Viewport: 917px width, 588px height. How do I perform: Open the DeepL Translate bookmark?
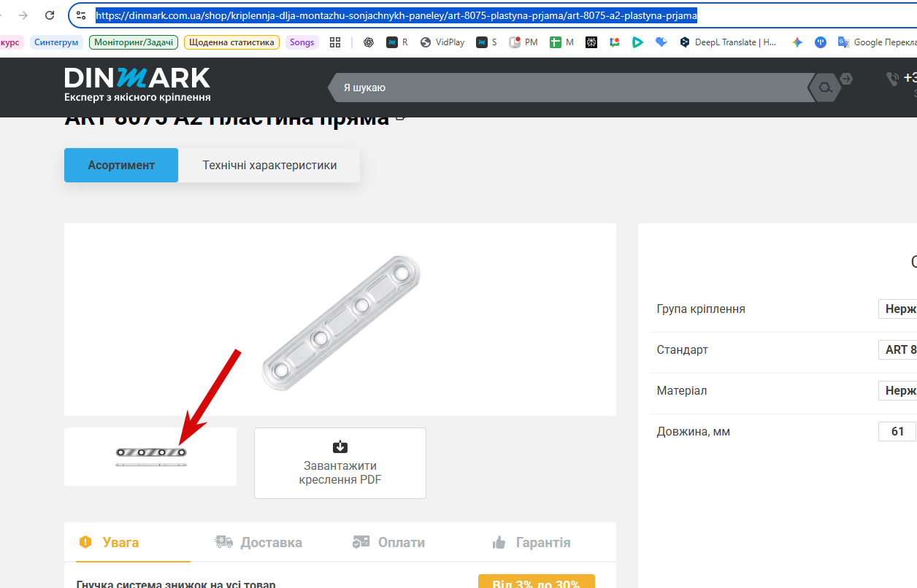pyautogui.click(x=729, y=42)
